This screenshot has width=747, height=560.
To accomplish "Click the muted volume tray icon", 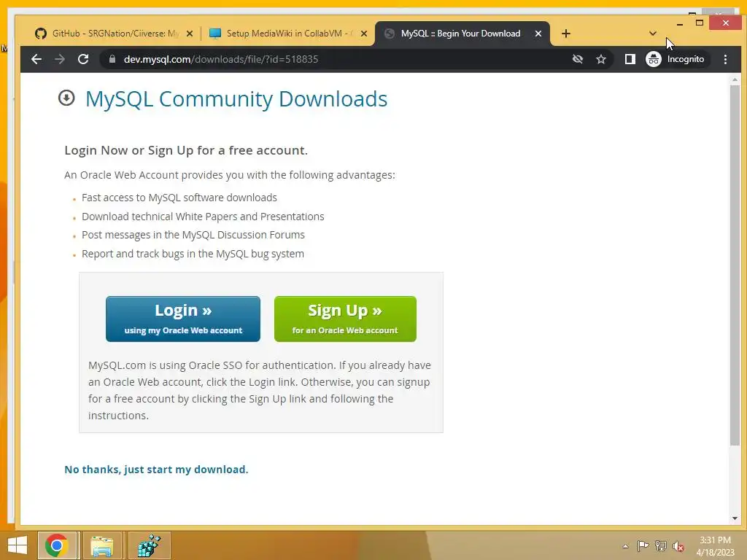I will click(x=678, y=546).
